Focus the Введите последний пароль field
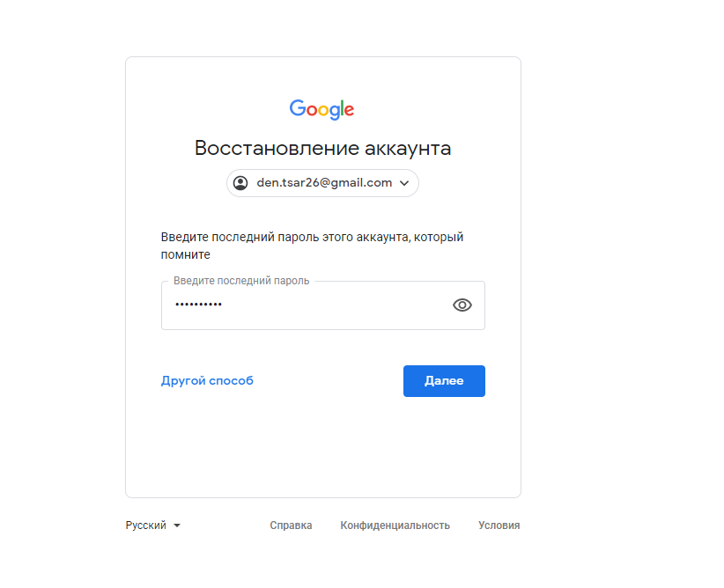 pyautogui.click(x=323, y=305)
